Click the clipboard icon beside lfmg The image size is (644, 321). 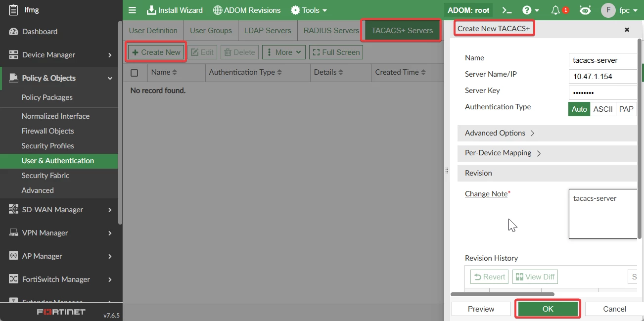click(x=13, y=10)
